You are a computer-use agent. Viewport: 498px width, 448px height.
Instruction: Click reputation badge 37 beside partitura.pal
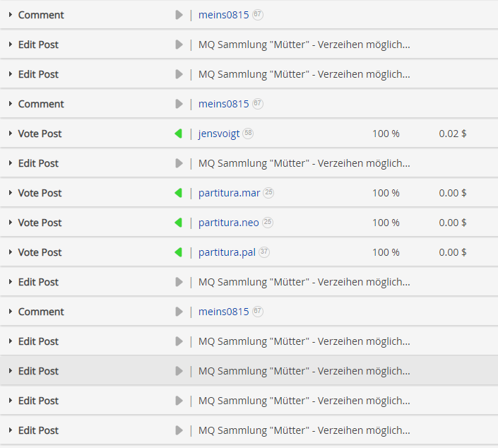pyautogui.click(x=264, y=252)
